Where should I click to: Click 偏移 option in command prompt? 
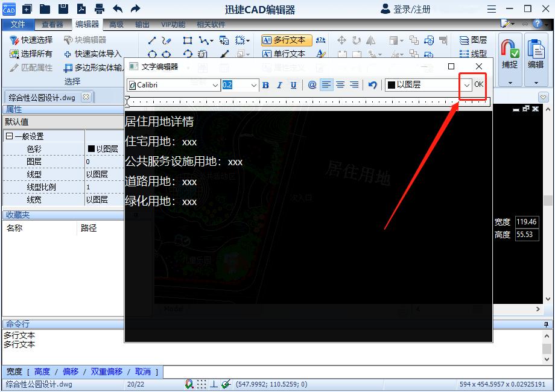pos(71,371)
